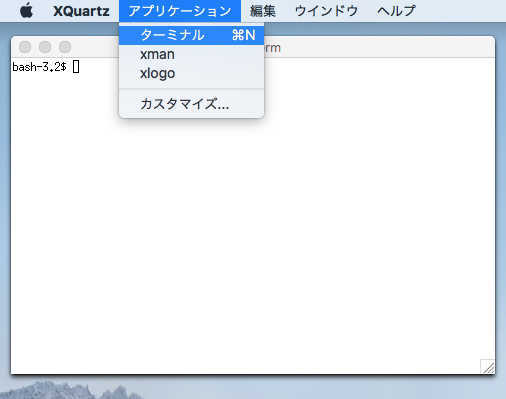Click the bash-3.2$ prompt text
The width and height of the screenshot is (506, 399).
point(39,67)
